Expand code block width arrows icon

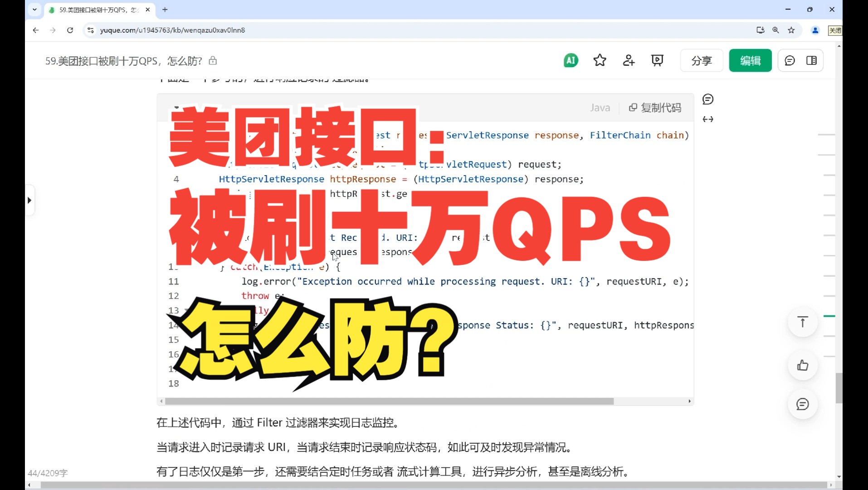point(708,119)
